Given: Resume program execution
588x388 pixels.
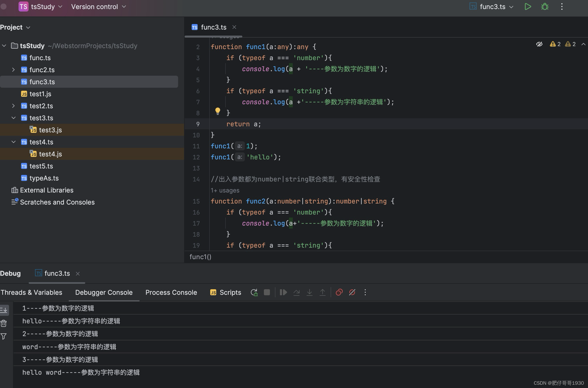Looking at the screenshot, I should click(x=283, y=292).
